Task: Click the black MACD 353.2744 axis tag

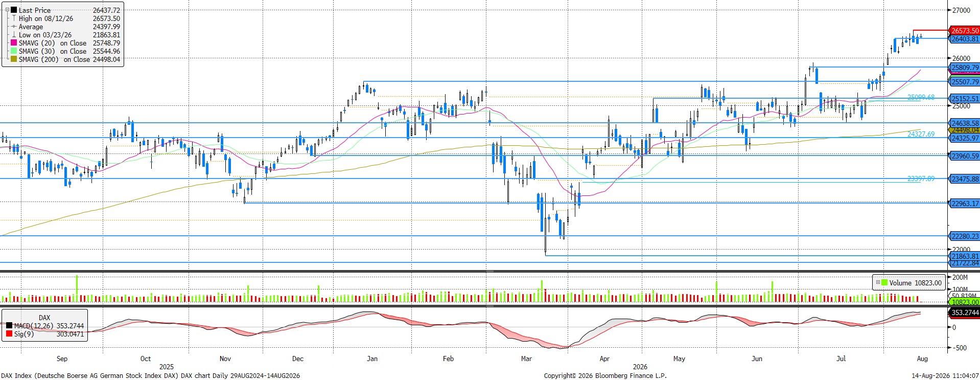Action: 965,312
